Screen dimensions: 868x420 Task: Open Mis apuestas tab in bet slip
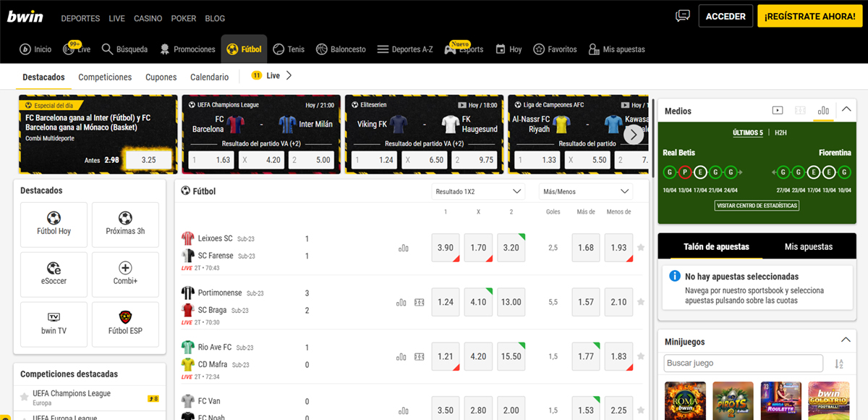coord(809,247)
